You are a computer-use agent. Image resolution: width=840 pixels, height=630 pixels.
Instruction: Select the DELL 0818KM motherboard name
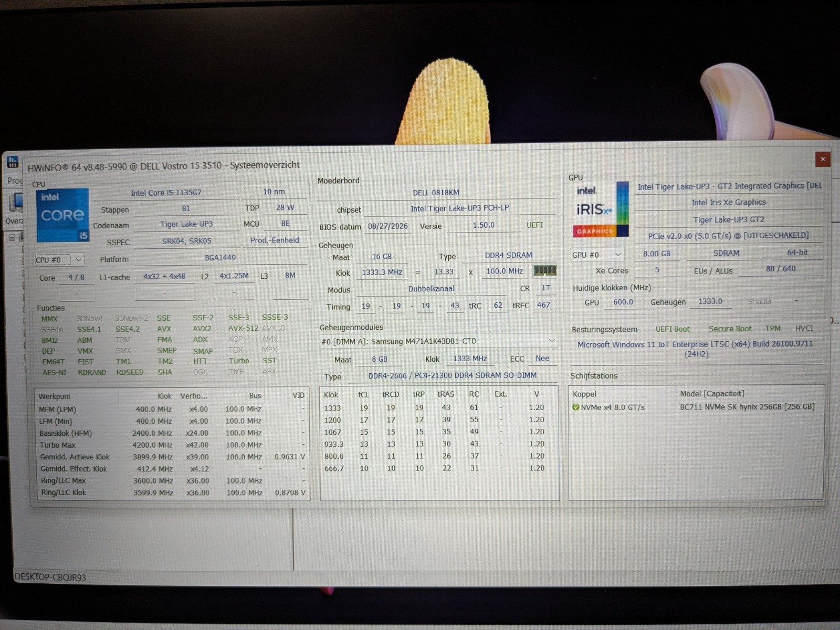point(436,193)
